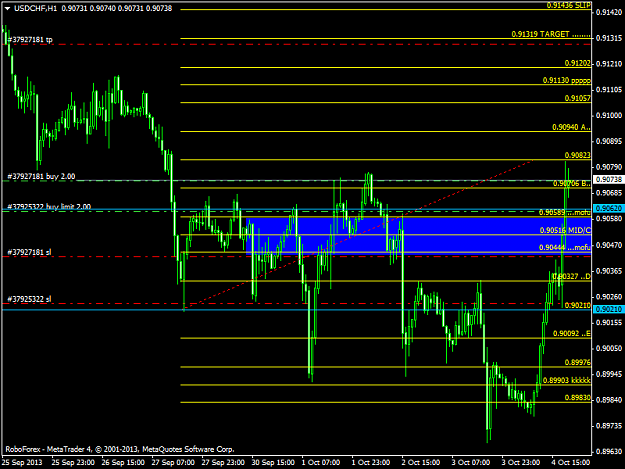The image size is (625, 469).
Task: Click the 0.91057 yellow line label
Action: pos(578,98)
